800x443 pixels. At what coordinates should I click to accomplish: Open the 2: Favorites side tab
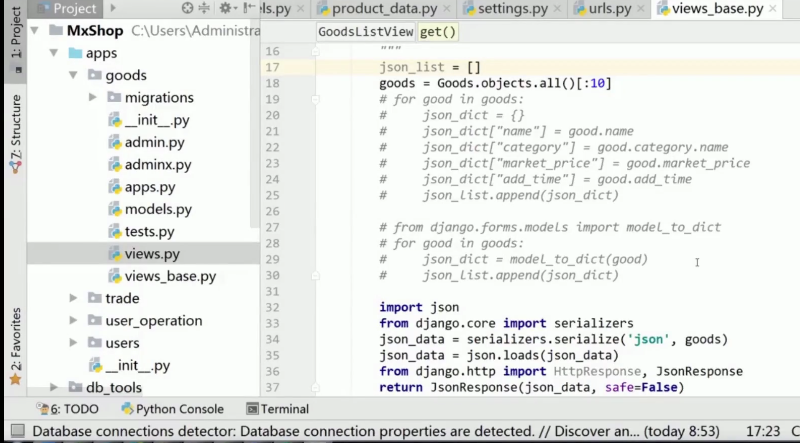pos(16,345)
